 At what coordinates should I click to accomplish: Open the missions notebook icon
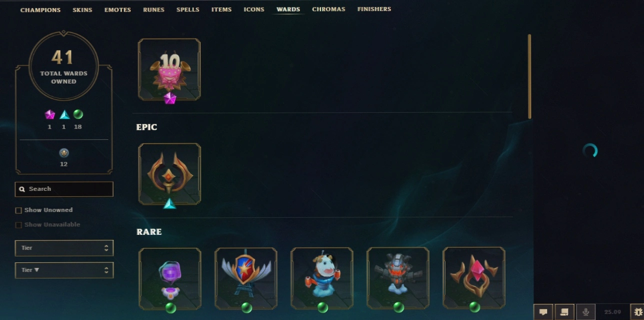coord(564,312)
